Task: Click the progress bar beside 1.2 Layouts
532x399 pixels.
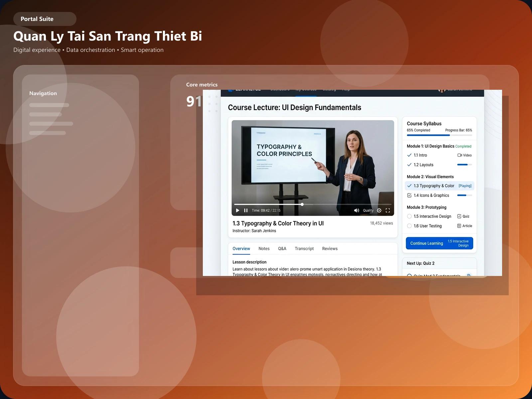Action: pyautogui.click(x=465, y=165)
